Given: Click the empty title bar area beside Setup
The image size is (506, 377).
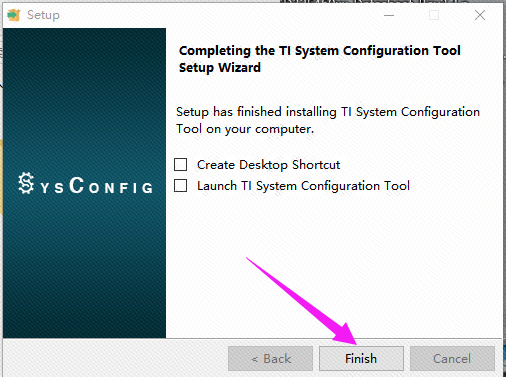Looking at the screenshot, I should pyautogui.click(x=217, y=15).
